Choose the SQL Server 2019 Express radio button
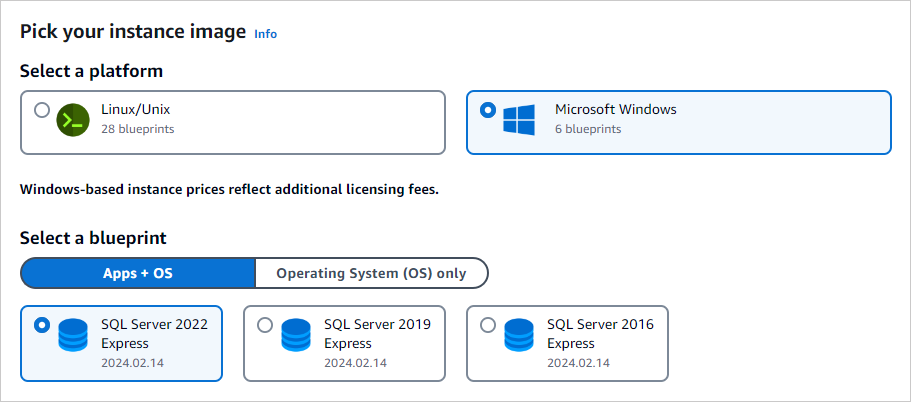Viewport: 911px width, 402px height. [265, 325]
